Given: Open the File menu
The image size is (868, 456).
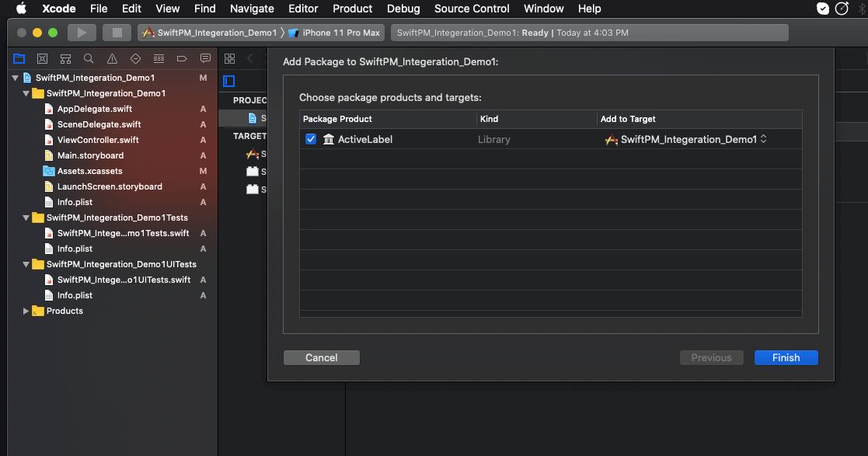Looking at the screenshot, I should 99,9.
